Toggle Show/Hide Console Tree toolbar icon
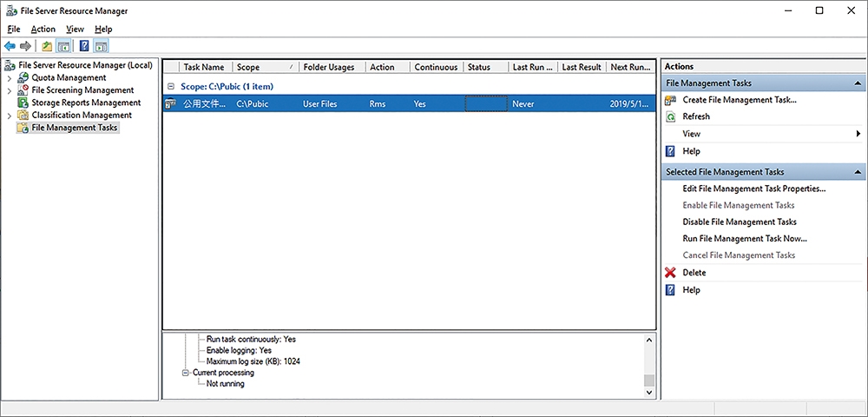 [x=63, y=46]
